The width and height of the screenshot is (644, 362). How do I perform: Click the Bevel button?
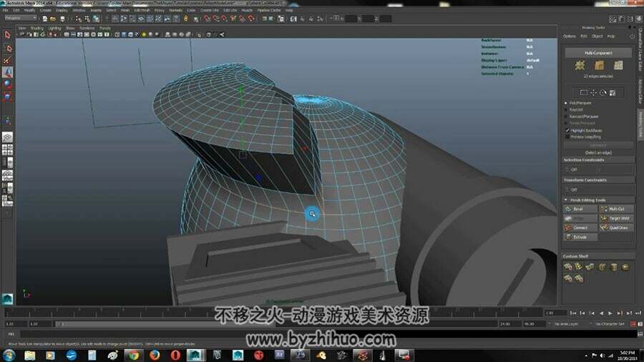tap(580, 209)
